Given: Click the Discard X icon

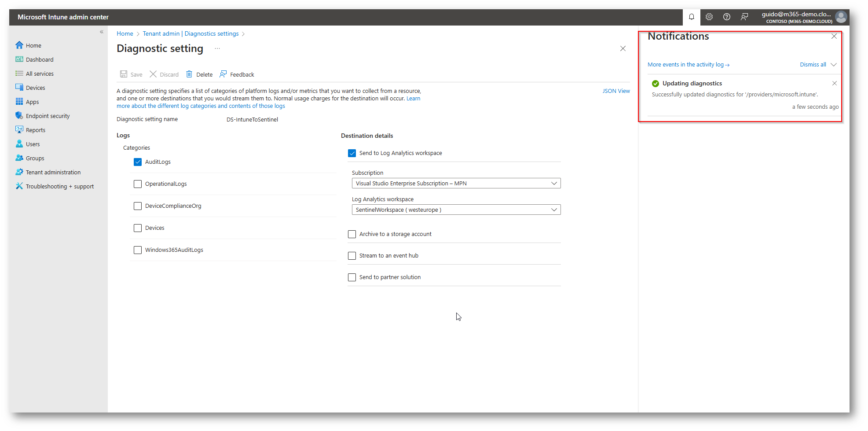Looking at the screenshot, I should tap(153, 74).
